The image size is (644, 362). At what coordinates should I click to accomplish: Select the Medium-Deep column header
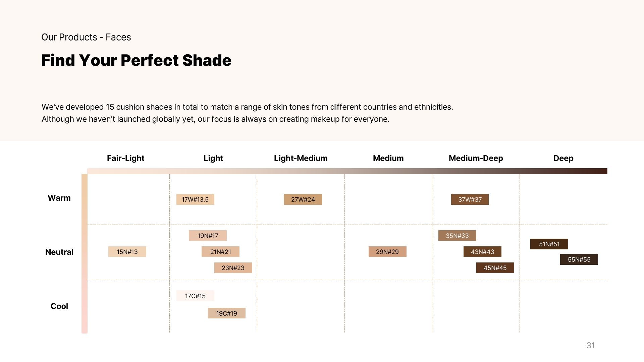click(x=476, y=158)
